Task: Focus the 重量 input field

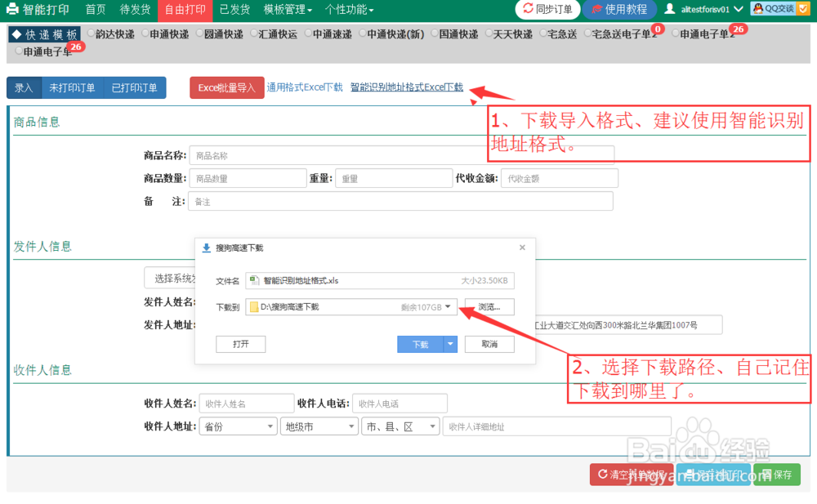Action: (x=394, y=178)
